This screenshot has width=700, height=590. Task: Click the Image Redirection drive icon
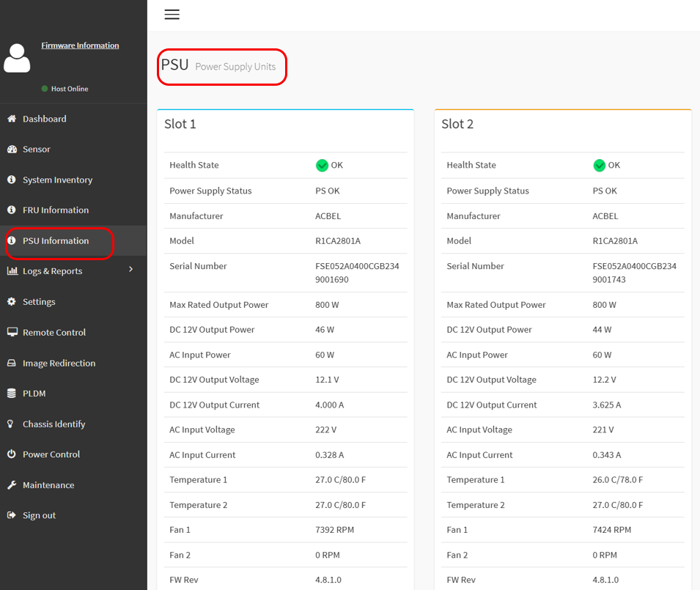pyautogui.click(x=12, y=363)
